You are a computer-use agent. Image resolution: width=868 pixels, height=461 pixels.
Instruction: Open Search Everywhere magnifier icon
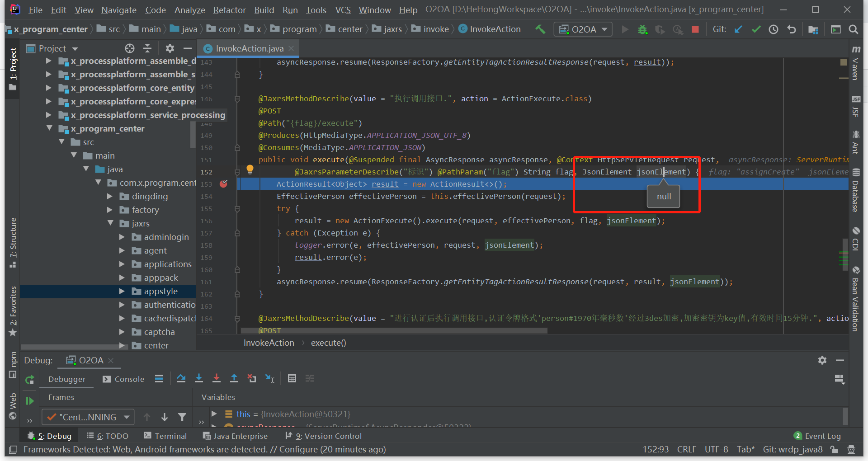tap(854, 30)
